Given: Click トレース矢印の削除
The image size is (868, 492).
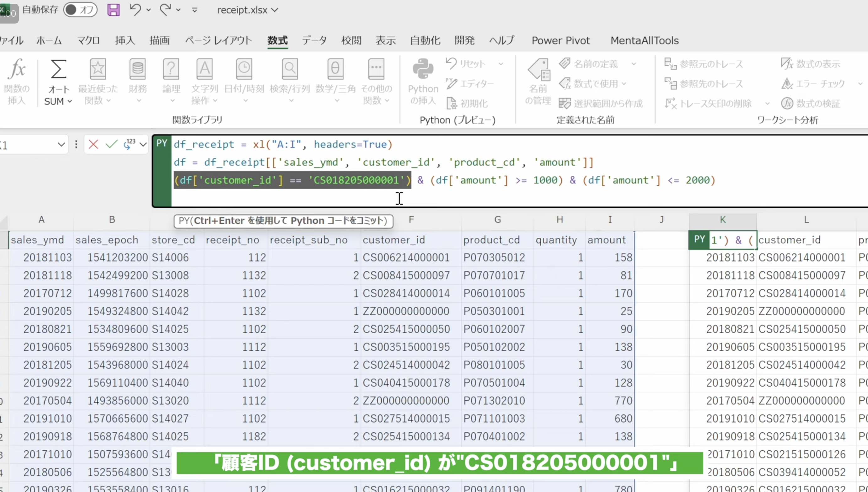Looking at the screenshot, I should (x=708, y=104).
